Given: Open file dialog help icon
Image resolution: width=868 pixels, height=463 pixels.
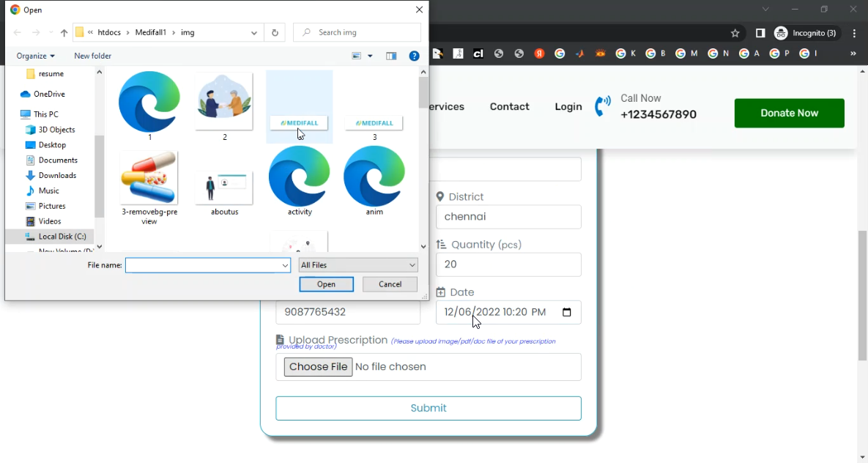Looking at the screenshot, I should tap(414, 56).
